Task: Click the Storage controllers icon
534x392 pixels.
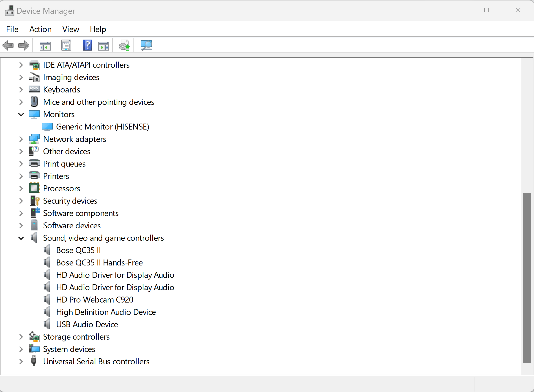Action: tap(34, 336)
